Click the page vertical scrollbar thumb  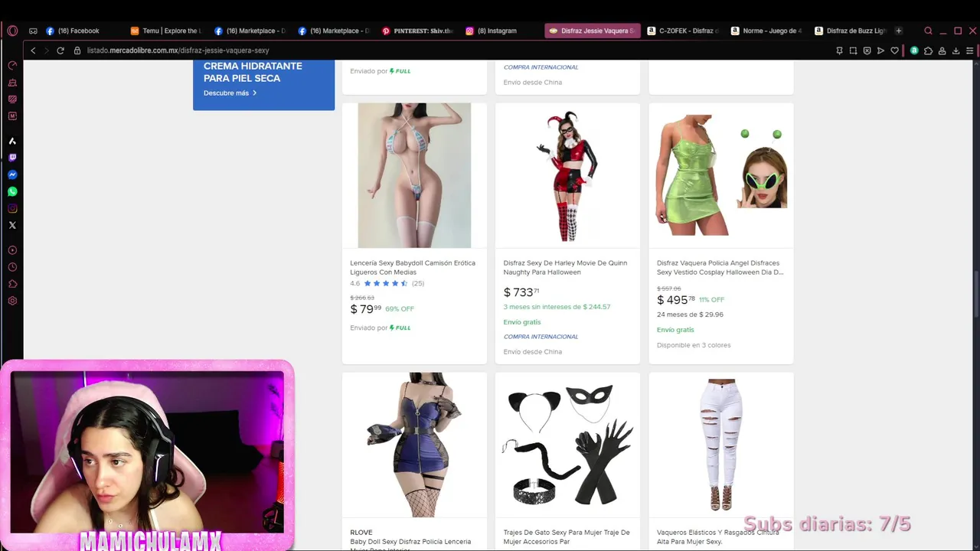tap(977, 293)
